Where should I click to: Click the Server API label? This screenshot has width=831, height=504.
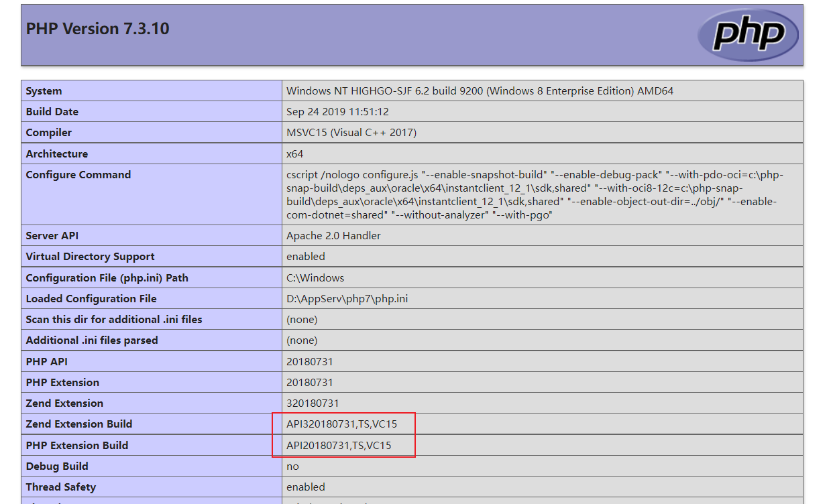pyautogui.click(x=54, y=236)
